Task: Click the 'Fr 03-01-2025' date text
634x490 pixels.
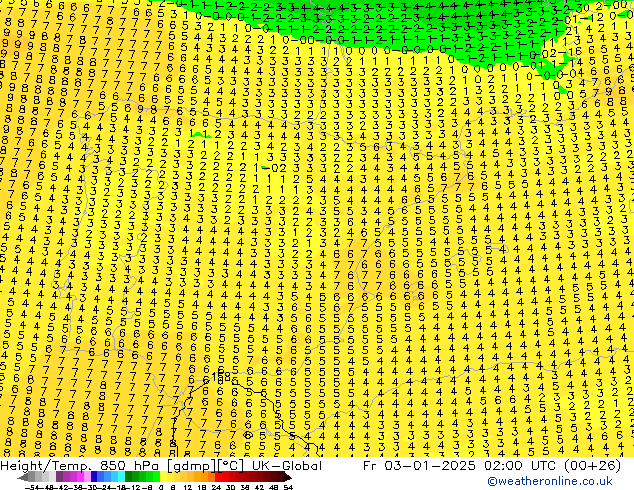Action: click(419, 466)
